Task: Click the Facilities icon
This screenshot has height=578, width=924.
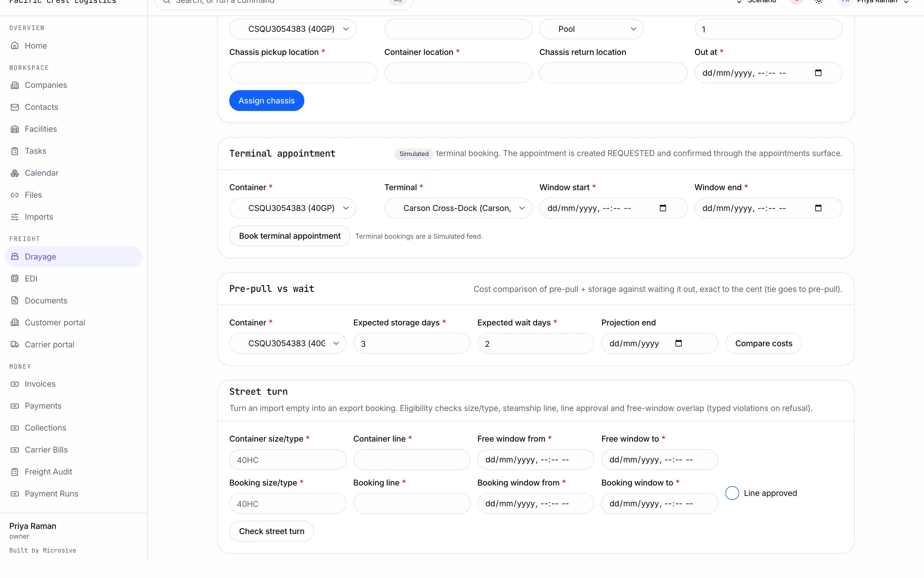Action: pos(14,129)
